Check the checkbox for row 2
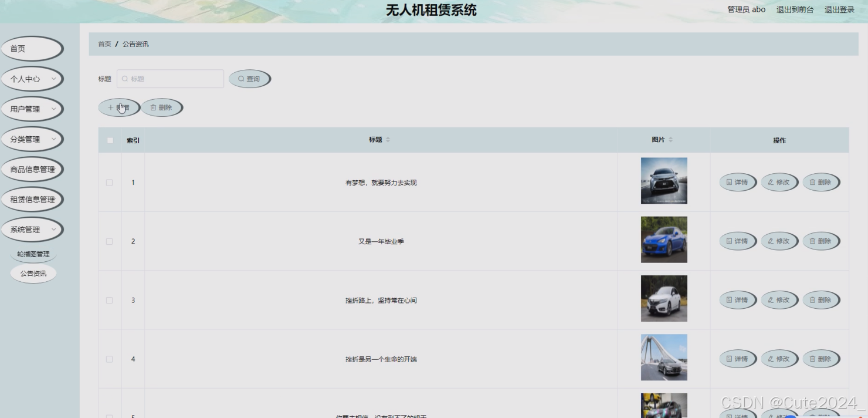This screenshot has width=868, height=418. 109,241
